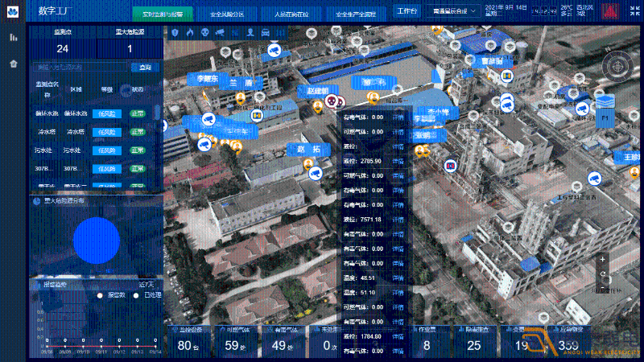Select the skull hazard filter icon

(x=204, y=32)
